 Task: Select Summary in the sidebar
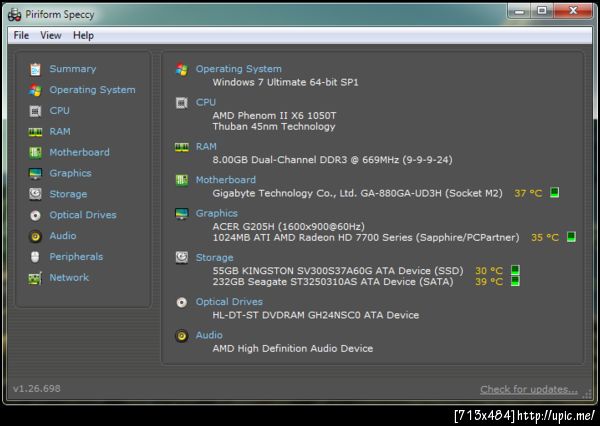(x=73, y=69)
